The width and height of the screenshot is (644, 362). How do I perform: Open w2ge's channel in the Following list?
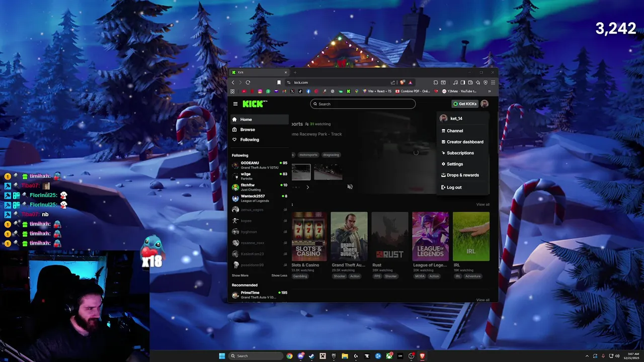click(259, 176)
